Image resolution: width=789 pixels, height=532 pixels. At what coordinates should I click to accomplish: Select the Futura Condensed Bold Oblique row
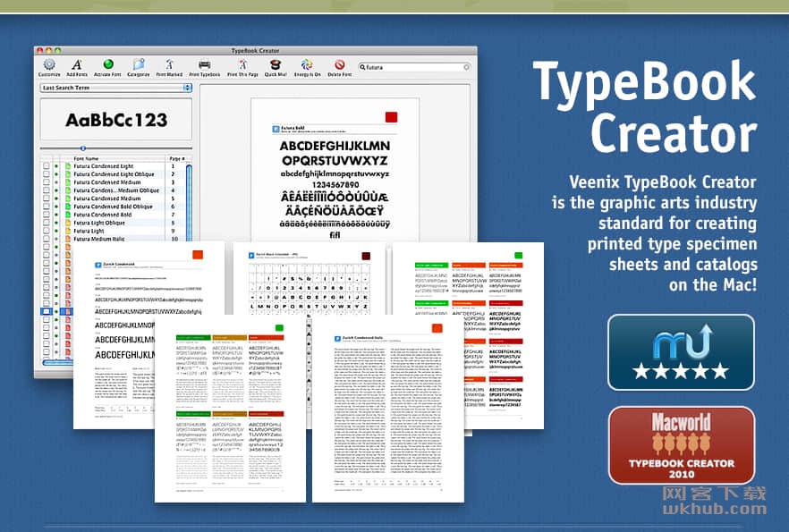(115, 207)
